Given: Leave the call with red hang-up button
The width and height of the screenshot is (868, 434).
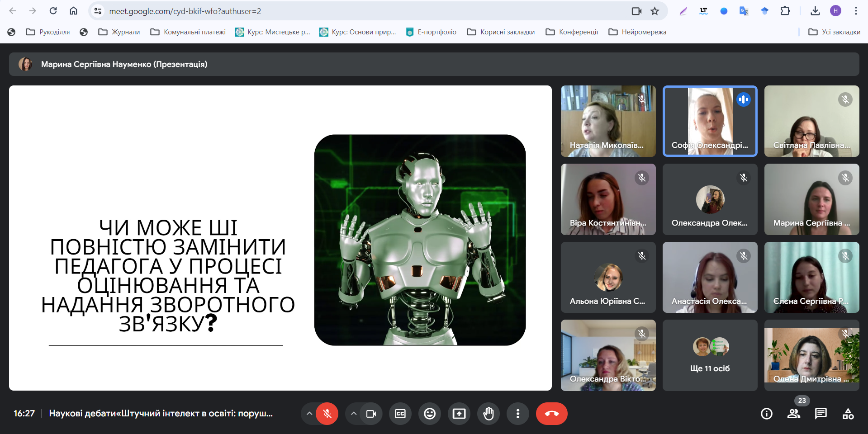Looking at the screenshot, I should coord(551,414).
